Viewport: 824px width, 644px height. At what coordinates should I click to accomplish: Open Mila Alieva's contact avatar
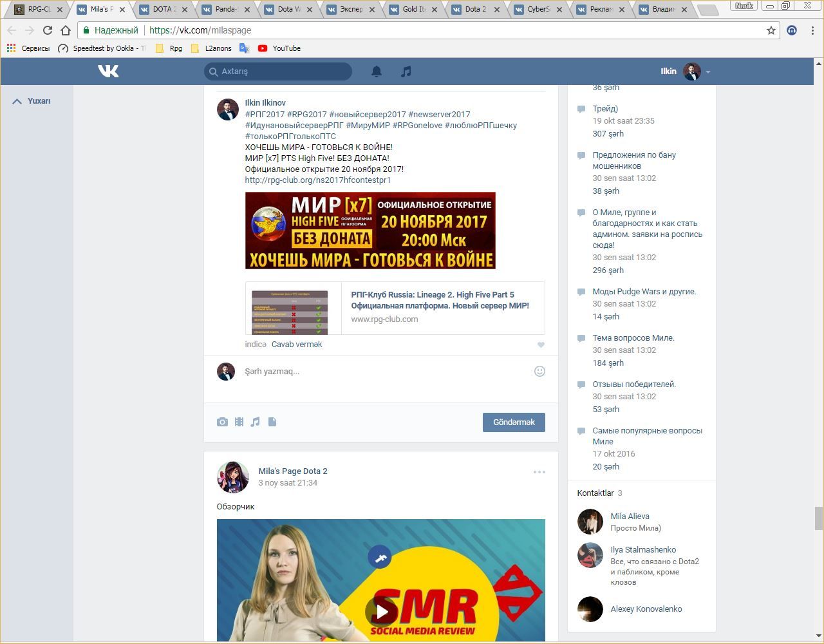point(590,522)
